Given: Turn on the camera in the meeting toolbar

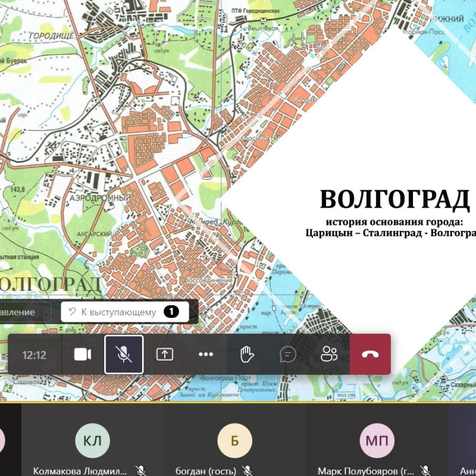Looking at the screenshot, I should (x=83, y=355).
